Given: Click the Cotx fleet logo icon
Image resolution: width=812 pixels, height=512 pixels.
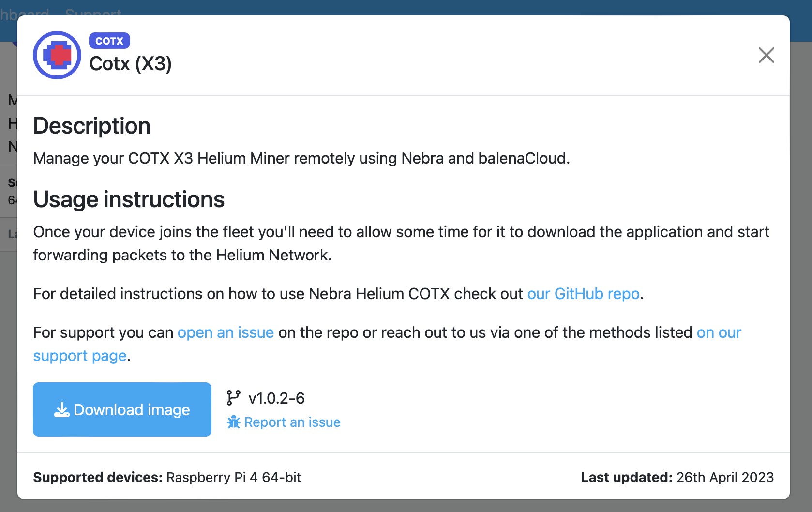Looking at the screenshot, I should tap(57, 55).
